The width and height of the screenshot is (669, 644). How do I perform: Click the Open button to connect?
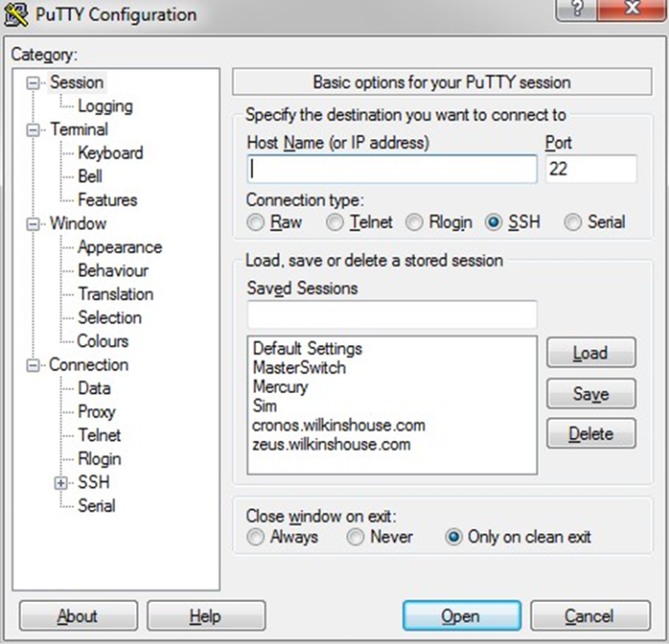(459, 616)
